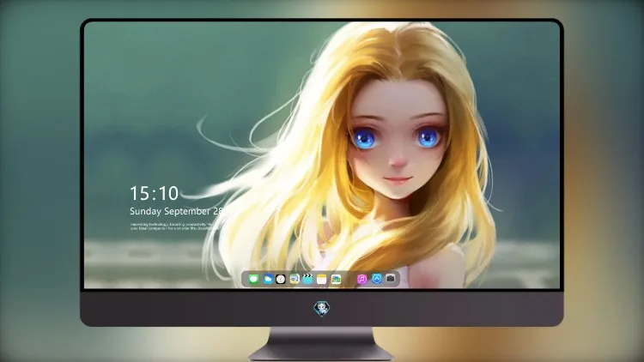Open the Weather app in the dock
This screenshot has width=644, height=362.
(268, 279)
